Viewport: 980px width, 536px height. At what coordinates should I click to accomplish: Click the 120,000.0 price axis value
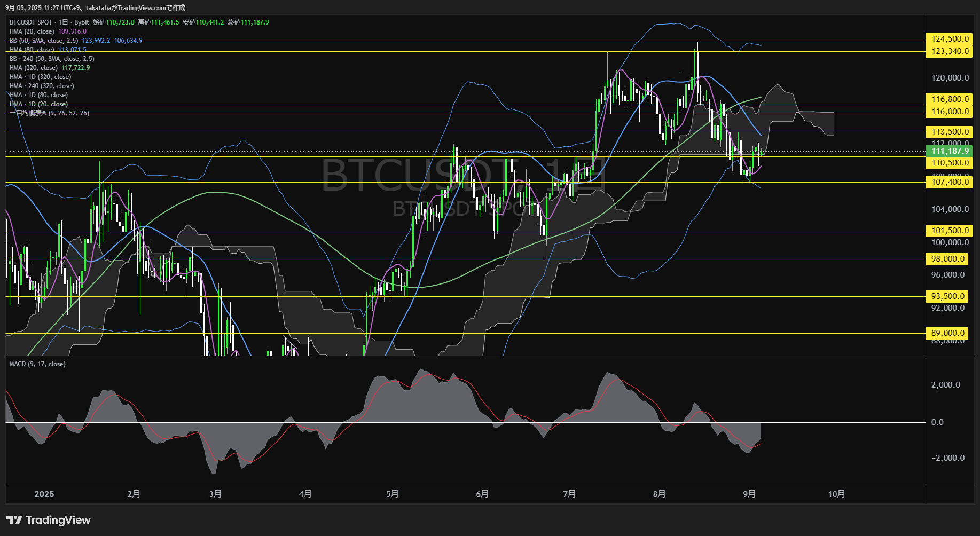[x=950, y=78]
